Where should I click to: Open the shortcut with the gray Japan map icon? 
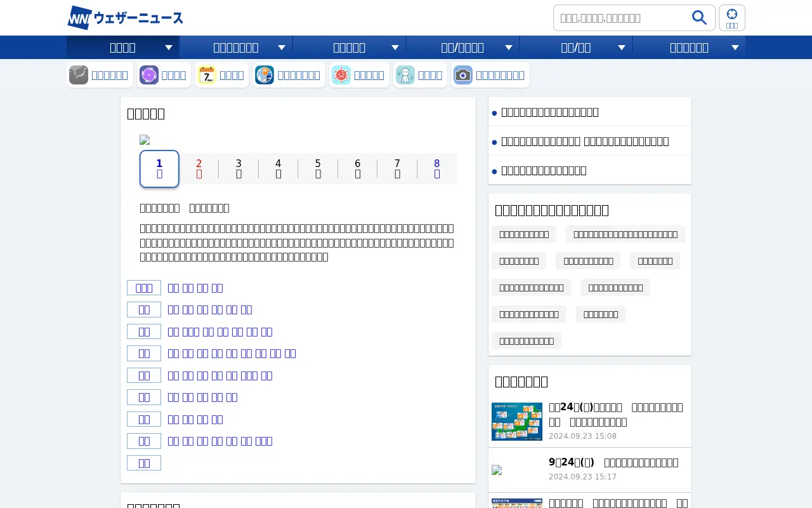coord(100,75)
